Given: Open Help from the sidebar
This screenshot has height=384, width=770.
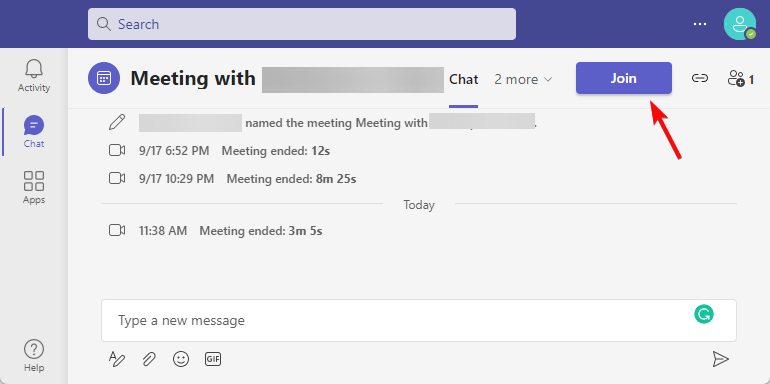Looking at the screenshot, I should [34, 356].
